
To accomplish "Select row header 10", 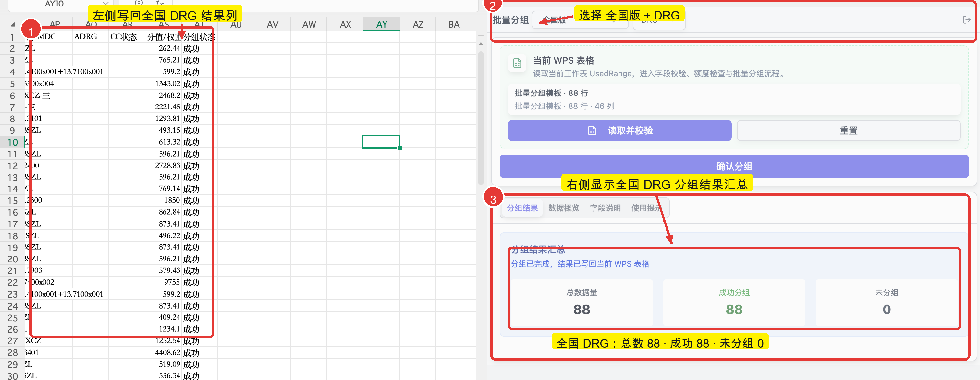I will [x=13, y=142].
